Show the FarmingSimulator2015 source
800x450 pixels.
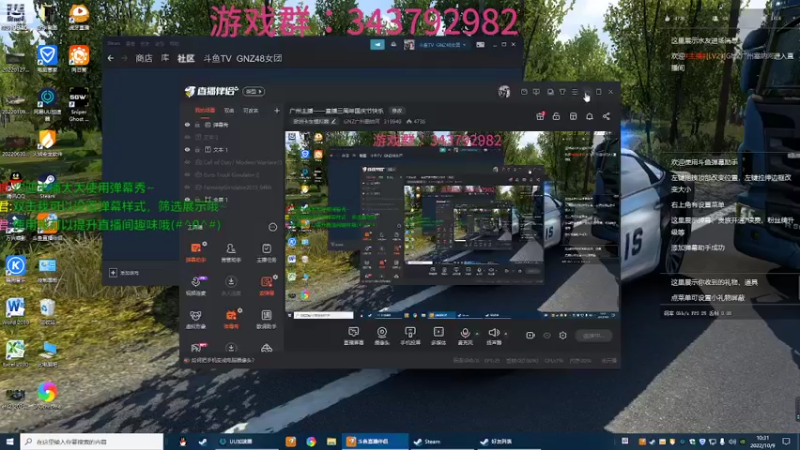[187, 187]
